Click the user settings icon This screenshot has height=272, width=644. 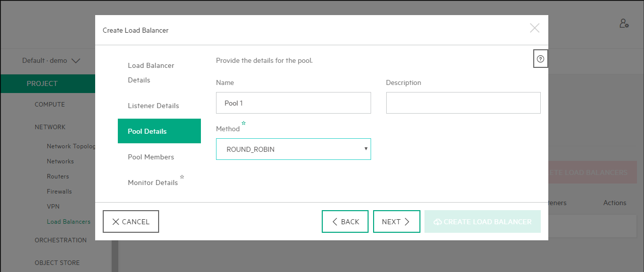coord(624,24)
